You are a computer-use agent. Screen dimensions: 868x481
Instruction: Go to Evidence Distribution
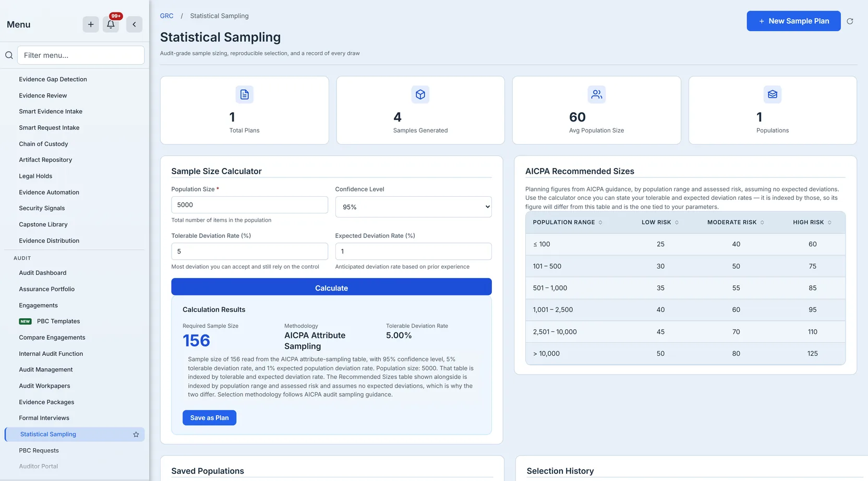coord(49,240)
